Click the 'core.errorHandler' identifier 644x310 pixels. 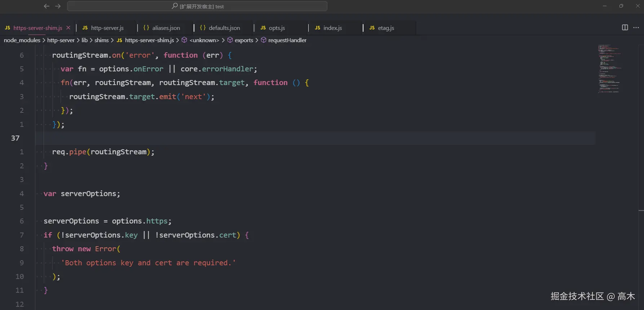point(217,69)
